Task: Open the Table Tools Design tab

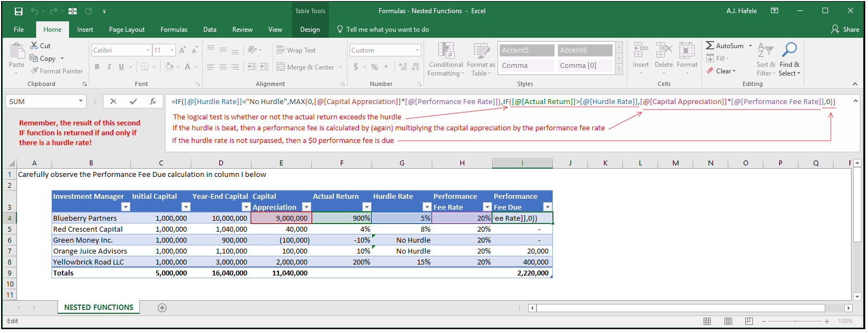Action: [x=310, y=30]
